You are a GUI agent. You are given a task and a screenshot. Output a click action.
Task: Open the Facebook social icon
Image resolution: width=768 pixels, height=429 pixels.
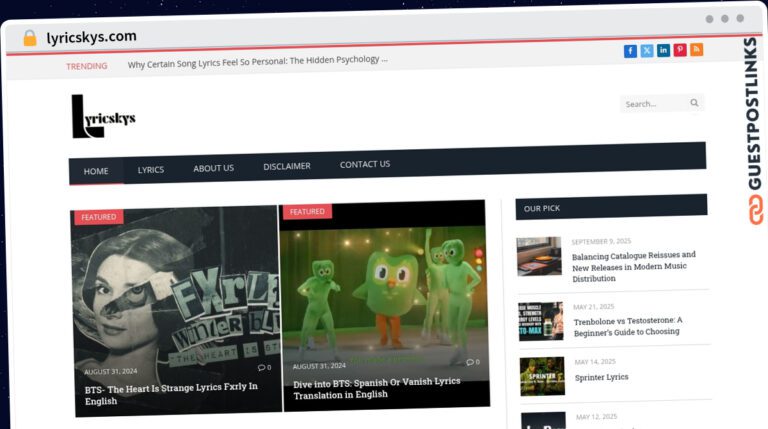630,51
